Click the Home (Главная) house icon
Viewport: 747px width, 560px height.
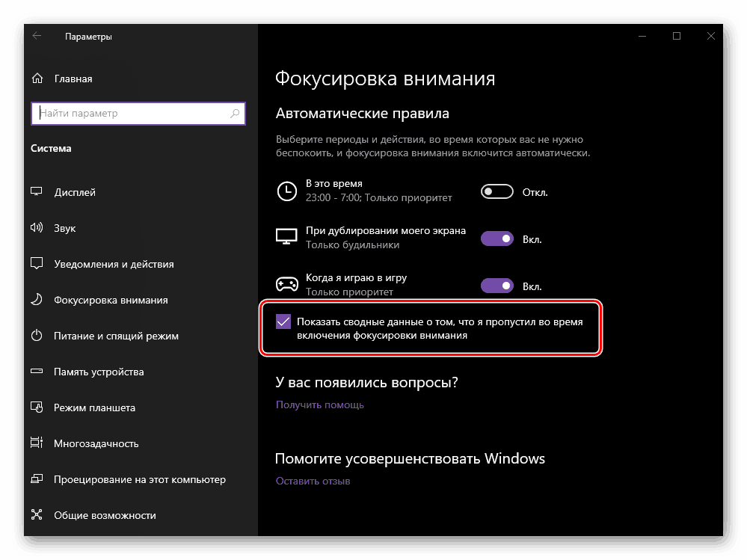point(37,79)
